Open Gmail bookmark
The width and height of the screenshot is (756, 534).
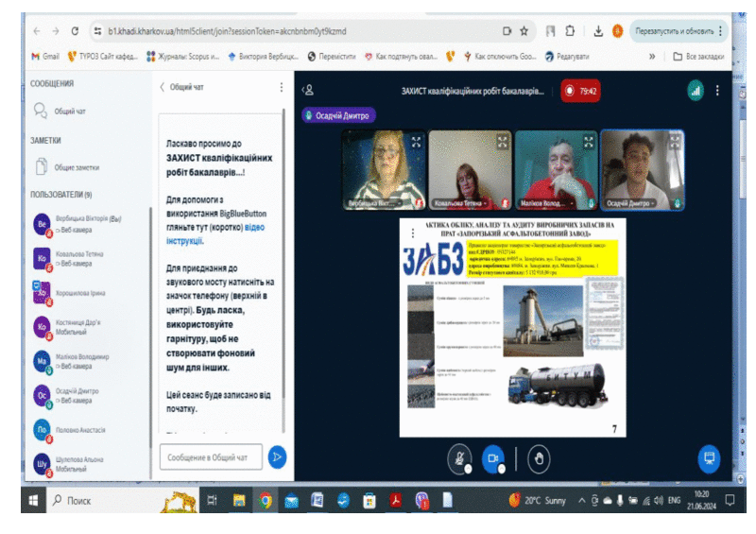click(x=45, y=57)
